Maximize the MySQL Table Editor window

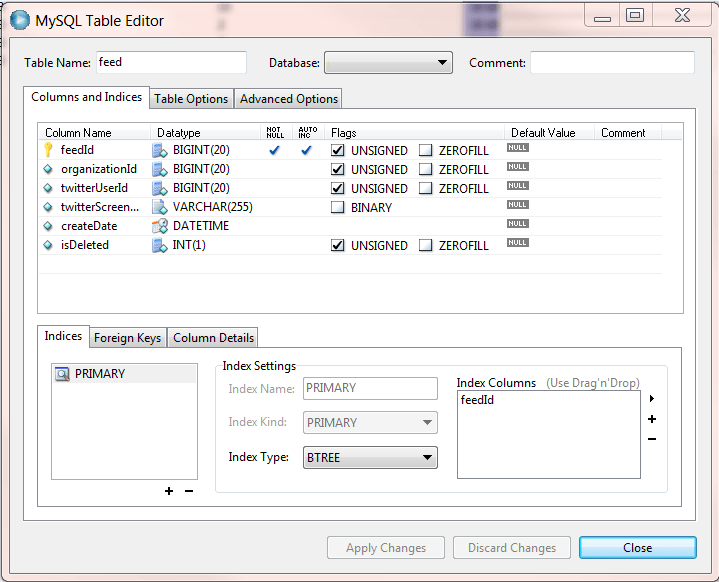635,15
